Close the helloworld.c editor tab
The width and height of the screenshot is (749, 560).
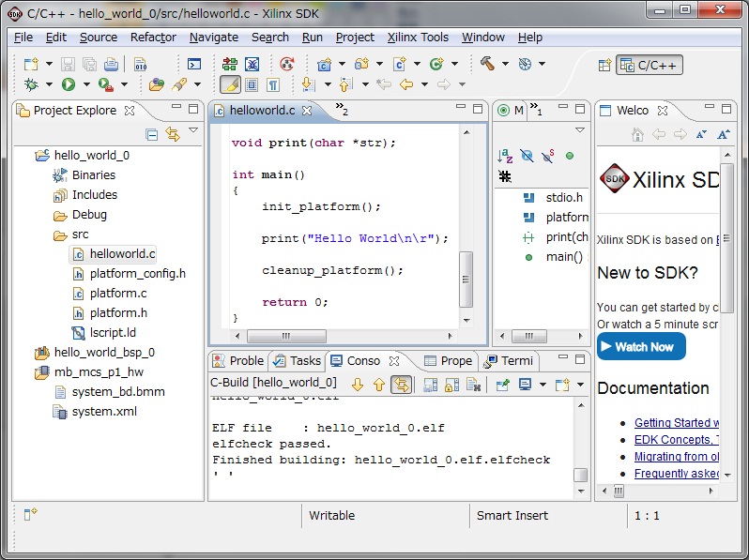[x=307, y=111]
